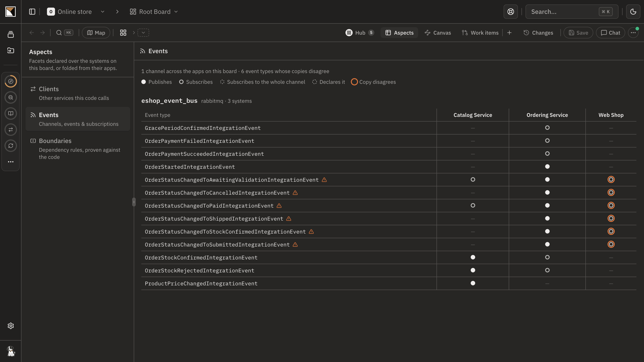
Task: Click the panel resize handle grip
Action: 134,202
